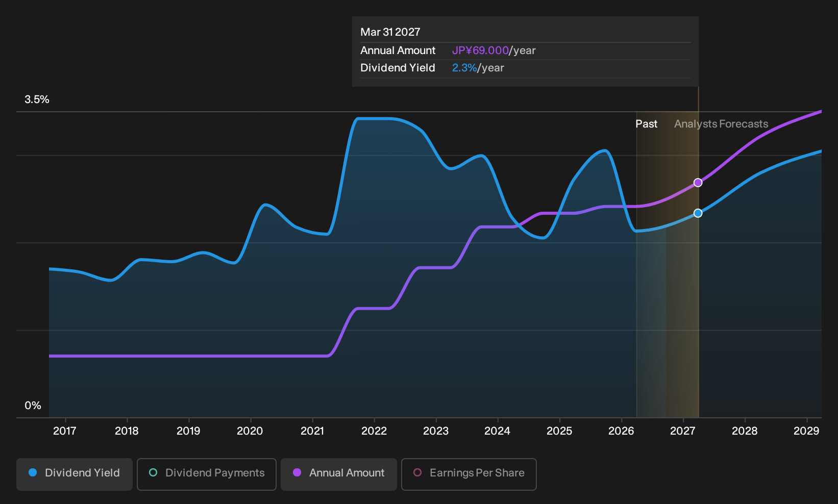Click the Past region label
This screenshot has height=504, width=838.
pyautogui.click(x=646, y=124)
